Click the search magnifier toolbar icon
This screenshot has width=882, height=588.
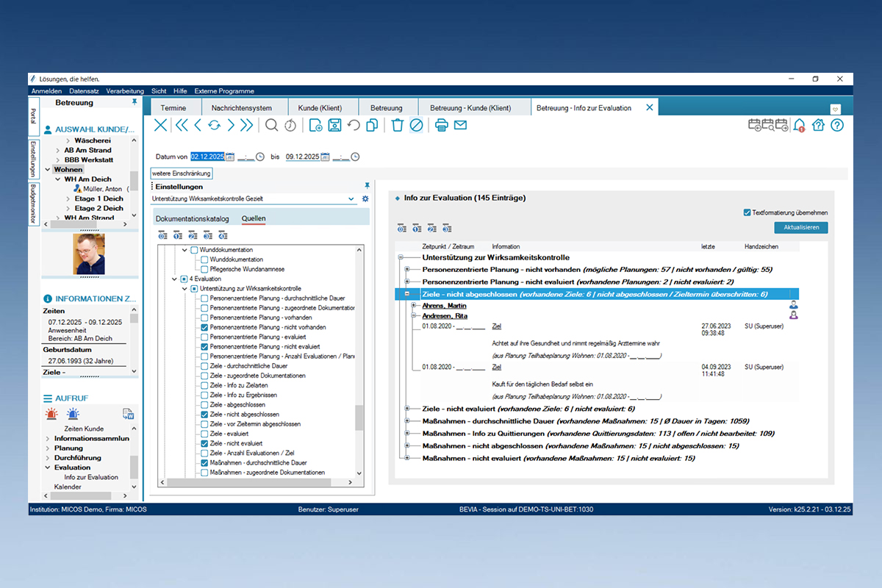pyautogui.click(x=272, y=125)
